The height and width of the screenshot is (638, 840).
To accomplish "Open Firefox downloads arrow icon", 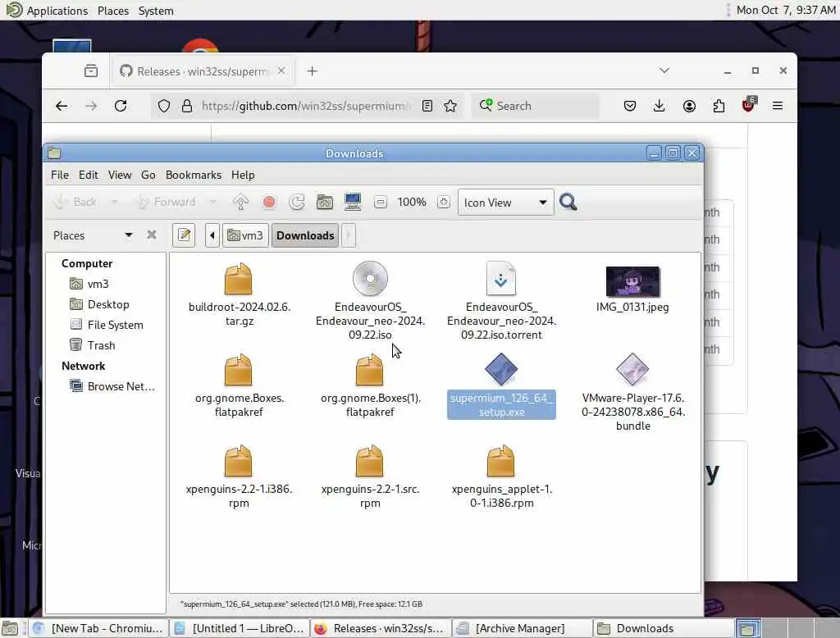I will click(659, 106).
